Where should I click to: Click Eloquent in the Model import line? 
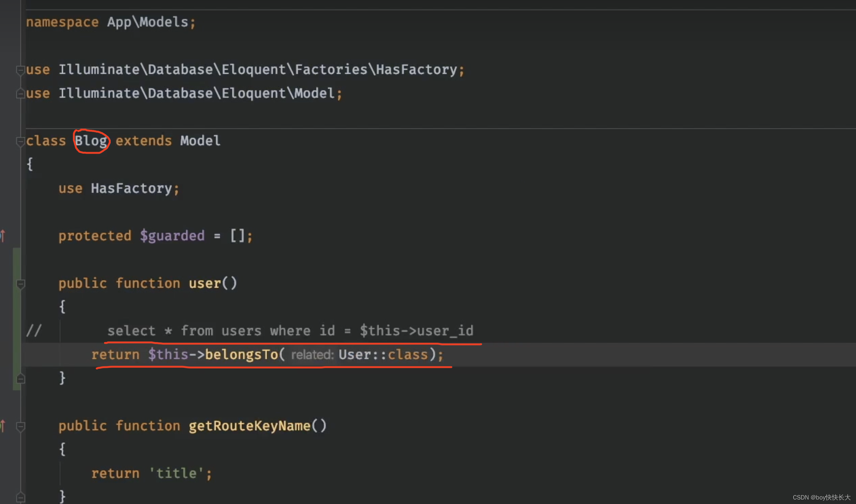pos(254,94)
